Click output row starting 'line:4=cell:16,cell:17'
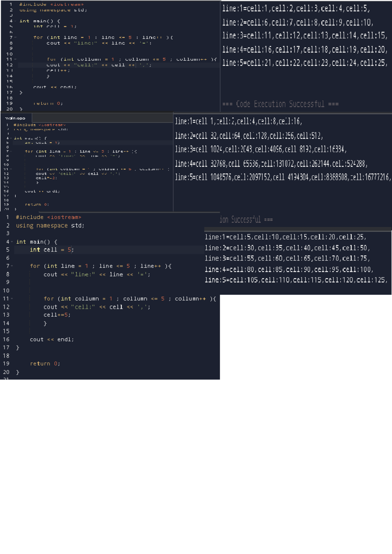This screenshot has height=554, width=392. 305,50
